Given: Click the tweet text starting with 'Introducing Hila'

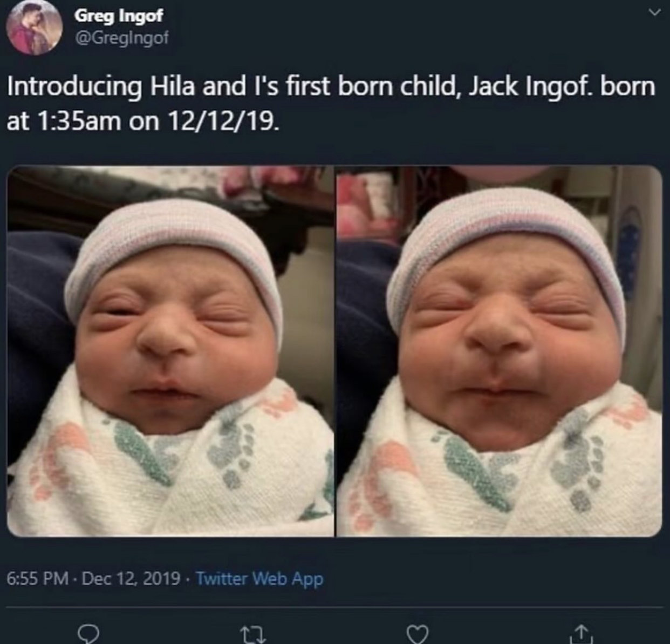Looking at the screenshot, I should click(x=331, y=104).
